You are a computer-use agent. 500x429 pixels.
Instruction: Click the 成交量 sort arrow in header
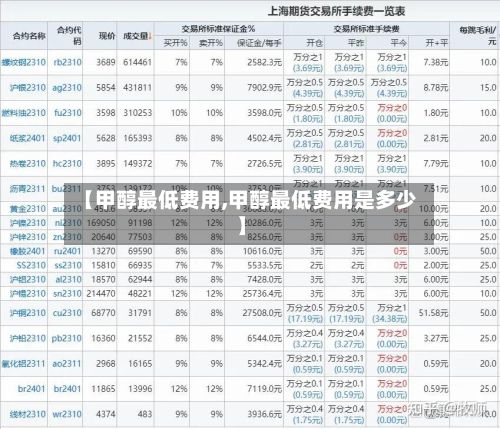coord(150,36)
